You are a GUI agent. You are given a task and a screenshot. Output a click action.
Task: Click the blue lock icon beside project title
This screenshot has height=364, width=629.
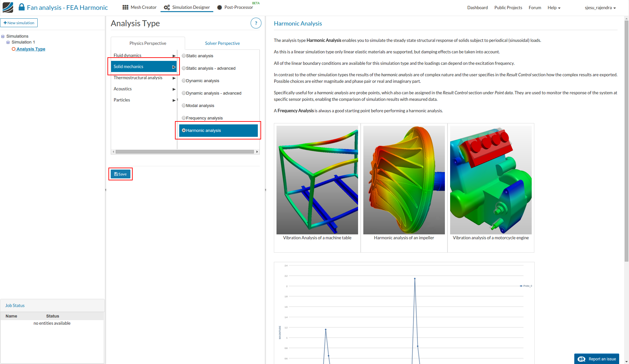pyautogui.click(x=22, y=7)
